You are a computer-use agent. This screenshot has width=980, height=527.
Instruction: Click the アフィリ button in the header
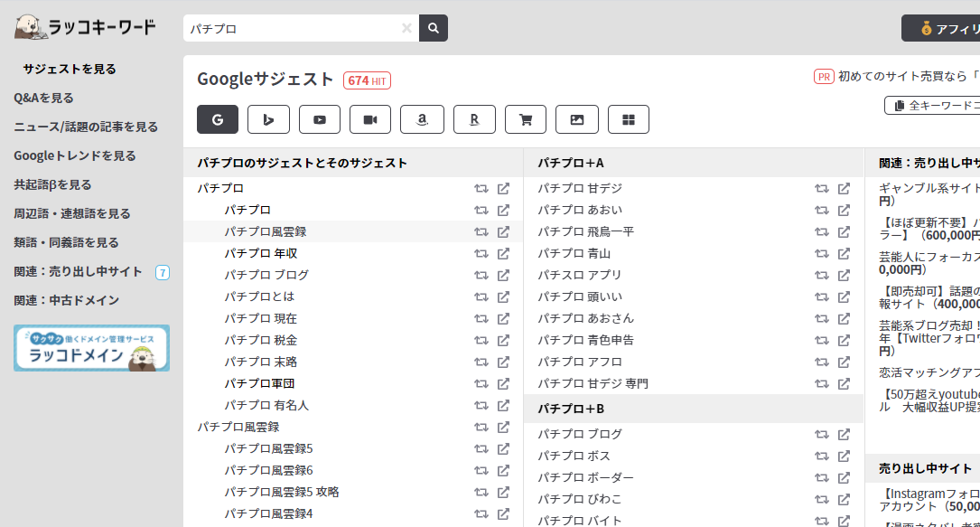[x=940, y=28]
